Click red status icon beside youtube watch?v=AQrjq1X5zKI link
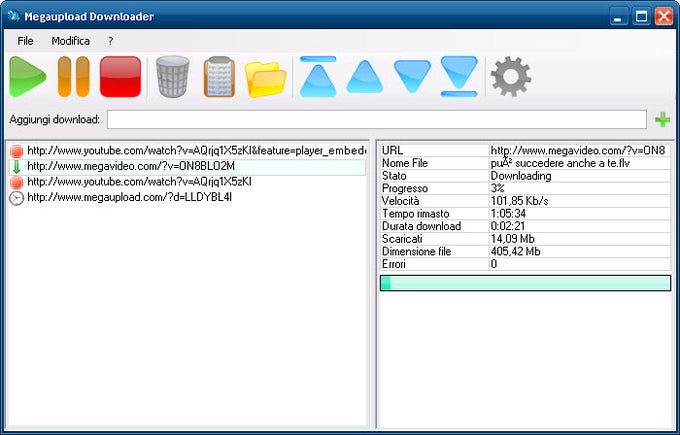 click(x=16, y=183)
